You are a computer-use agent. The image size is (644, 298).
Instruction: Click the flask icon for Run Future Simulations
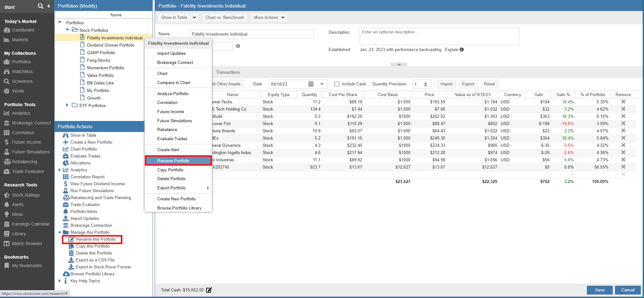66,191
